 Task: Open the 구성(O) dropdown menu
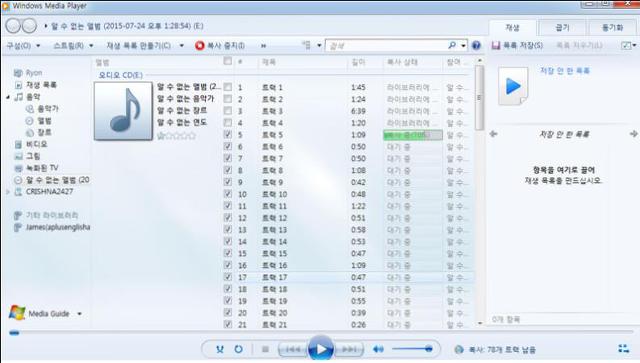tap(23, 45)
